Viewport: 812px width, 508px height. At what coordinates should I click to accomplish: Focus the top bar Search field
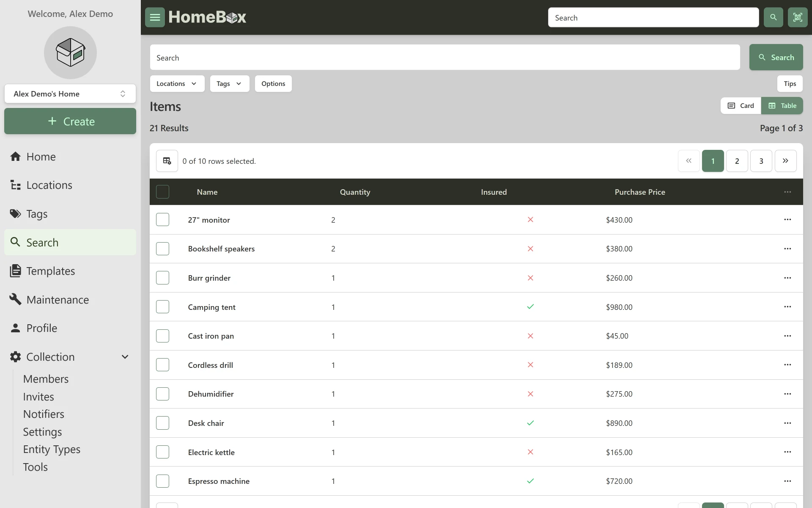click(x=653, y=17)
